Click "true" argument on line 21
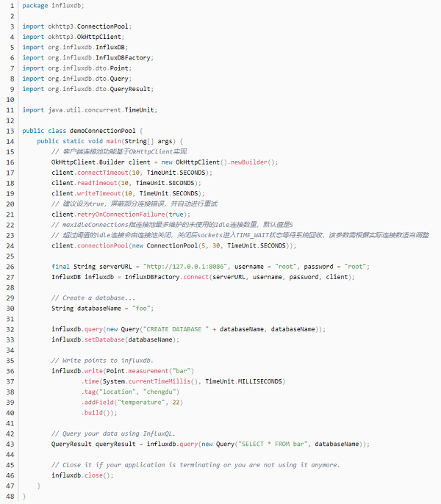This screenshot has width=441, height=504. point(176,215)
